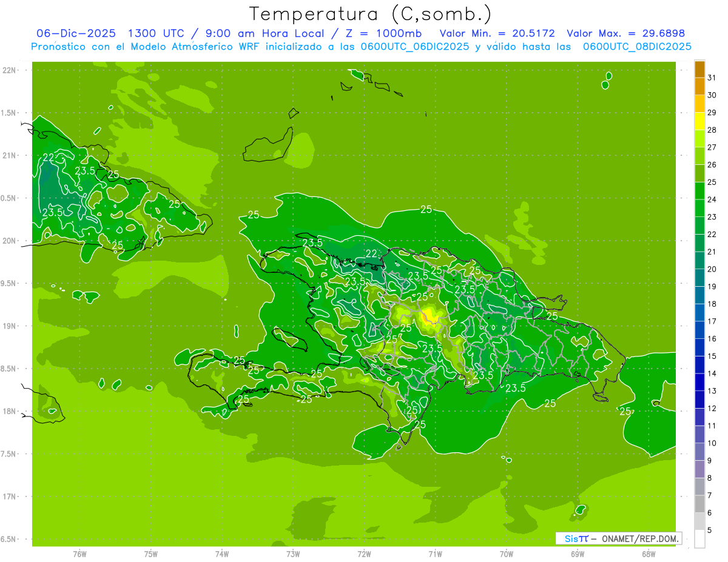The image size is (728, 562).
Task: Click the color bar label '5'
Action: pyautogui.click(x=709, y=530)
